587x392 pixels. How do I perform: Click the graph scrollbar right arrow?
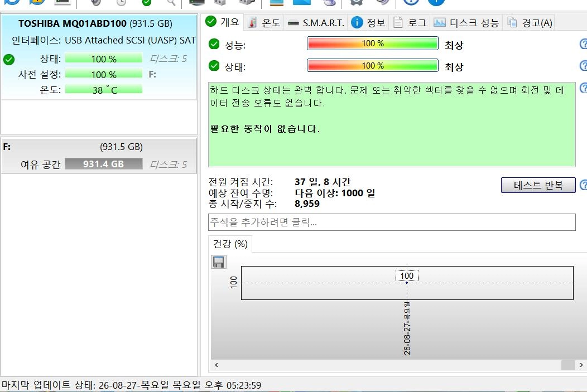point(581,365)
